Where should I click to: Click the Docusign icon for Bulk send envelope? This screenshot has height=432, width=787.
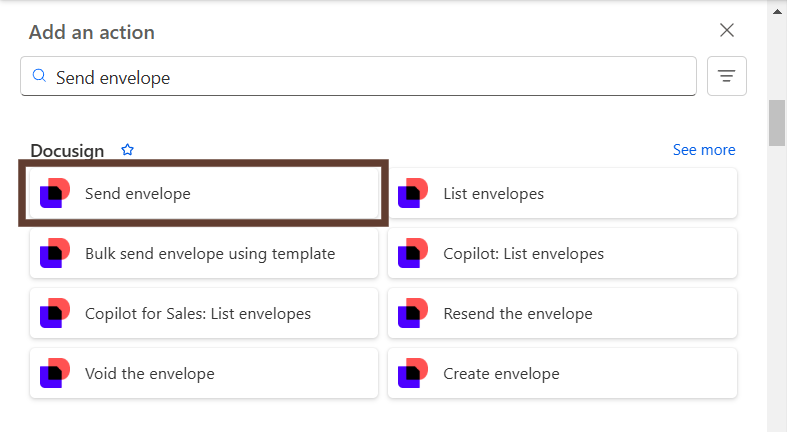pos(55,253)
